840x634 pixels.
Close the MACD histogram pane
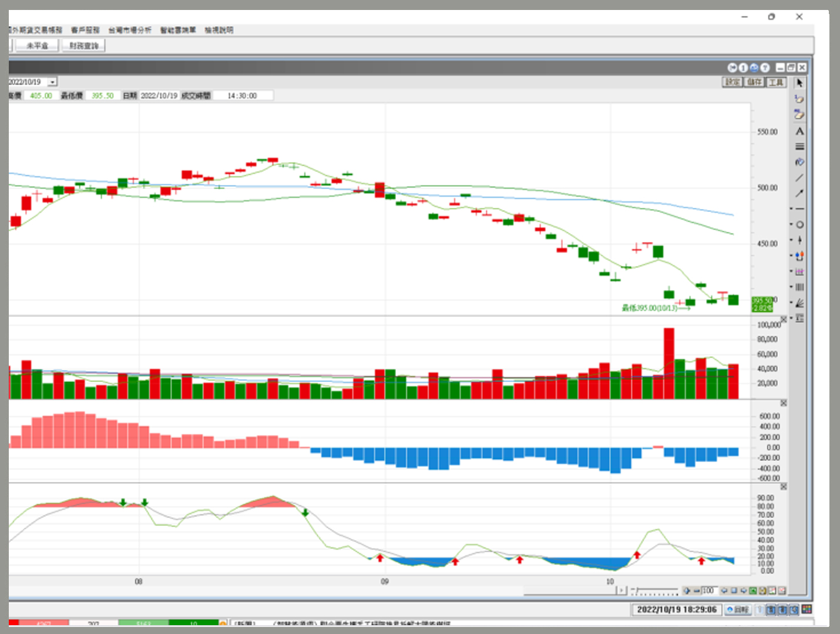(x=784, y=403)
